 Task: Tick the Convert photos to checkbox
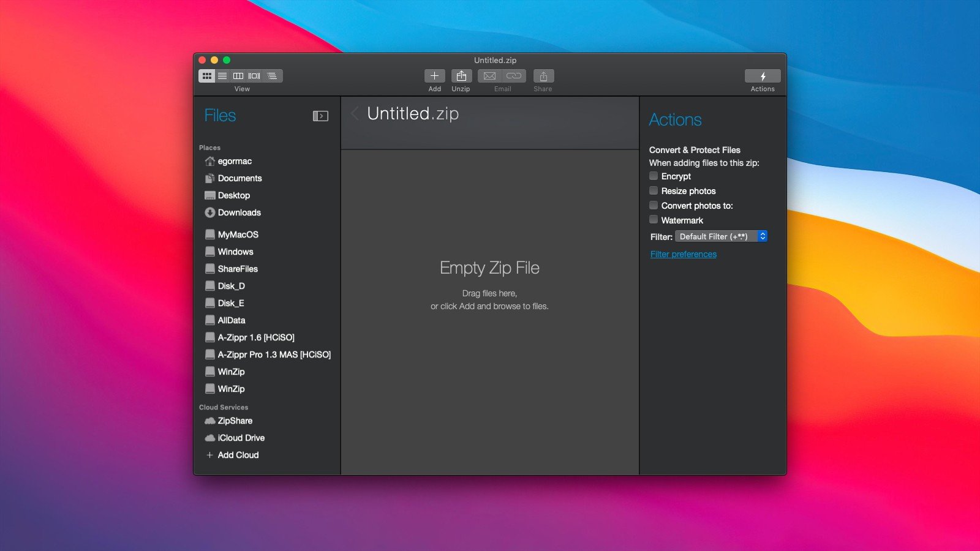click(x=654, y=206)
